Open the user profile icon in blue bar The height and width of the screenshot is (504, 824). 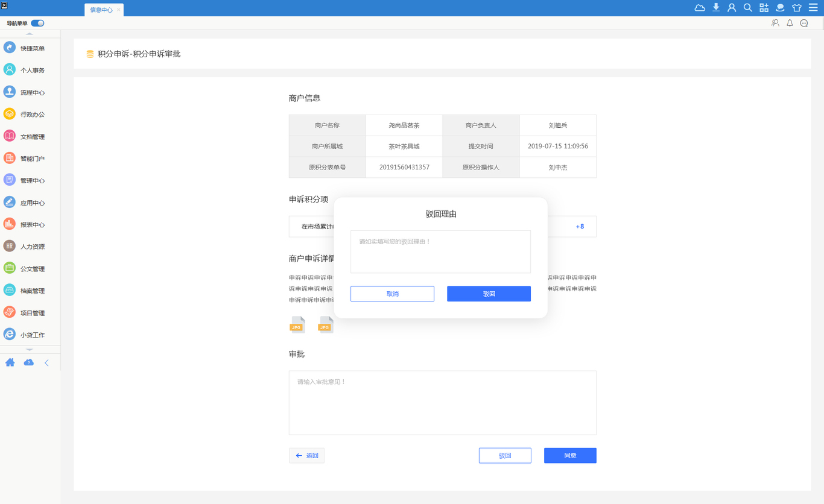[x=732, y=8]
